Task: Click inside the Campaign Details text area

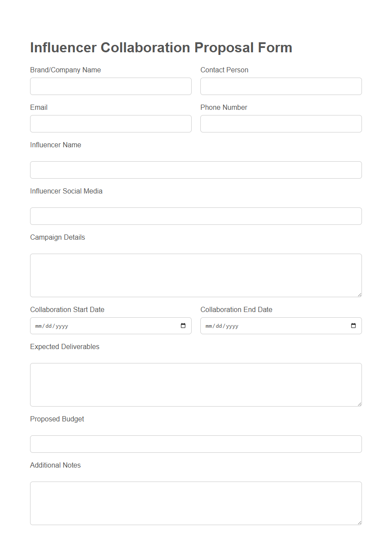Action: click(196, 275)
